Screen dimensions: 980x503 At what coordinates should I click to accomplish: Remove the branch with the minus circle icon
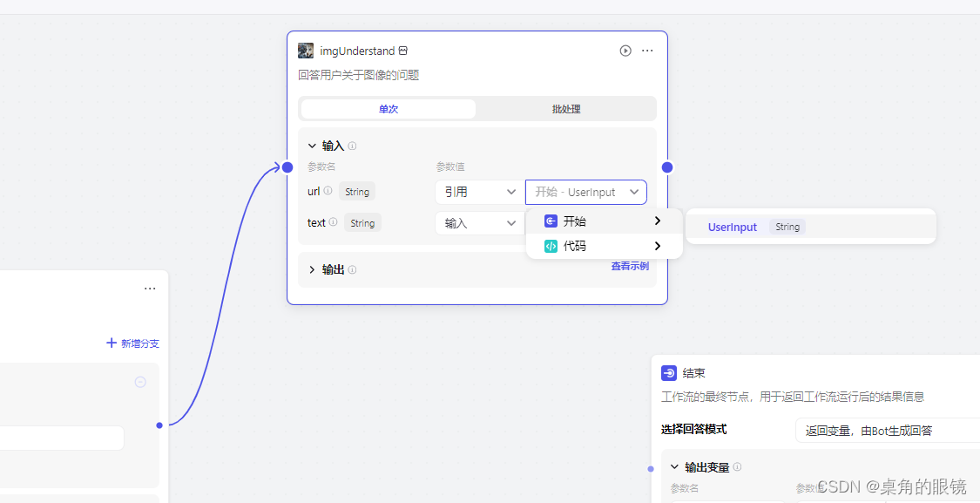pyautogui.click(x=140, y=382)
